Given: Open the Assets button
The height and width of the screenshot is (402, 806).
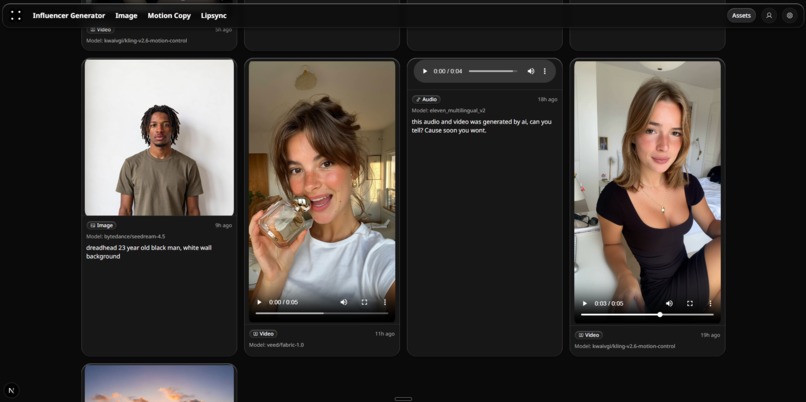Looking at the screenshot, I should 741,15.
